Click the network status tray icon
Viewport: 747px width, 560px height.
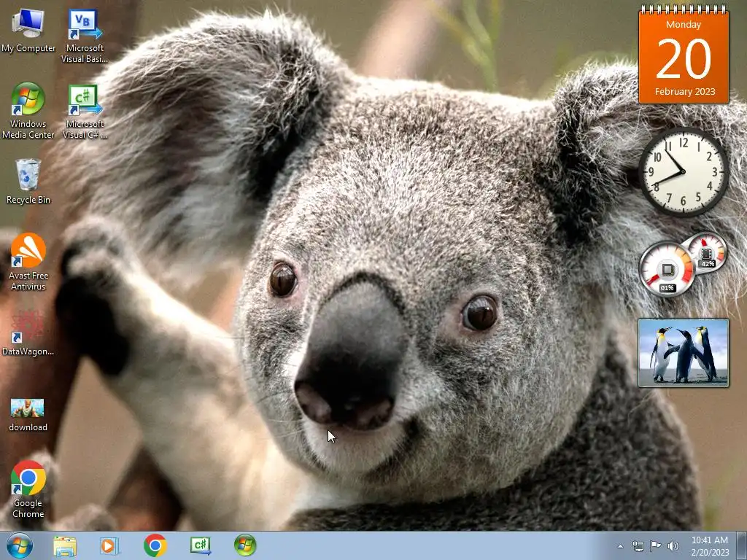638,546
